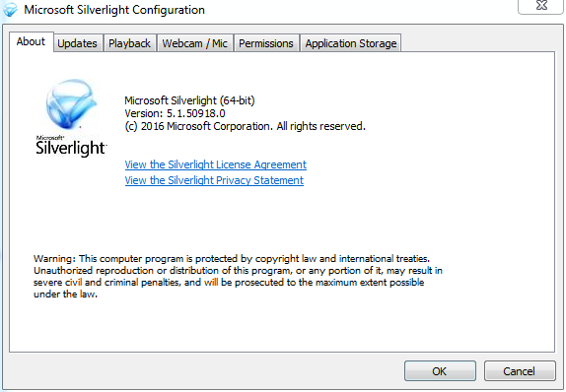This screenshot has height=392, width=566.
Task: Click the Silverlight wordmark below the logo
Action: [71, 148]
